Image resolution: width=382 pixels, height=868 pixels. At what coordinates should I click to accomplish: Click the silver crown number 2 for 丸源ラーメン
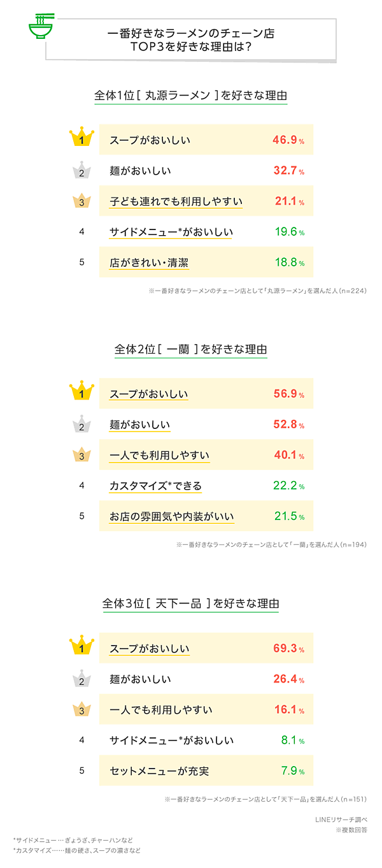tap(81, 171)
